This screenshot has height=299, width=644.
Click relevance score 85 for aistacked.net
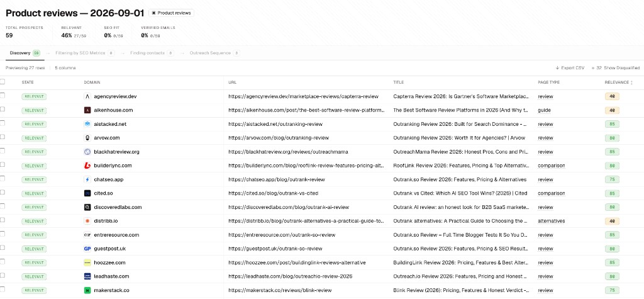pos(612,124)
